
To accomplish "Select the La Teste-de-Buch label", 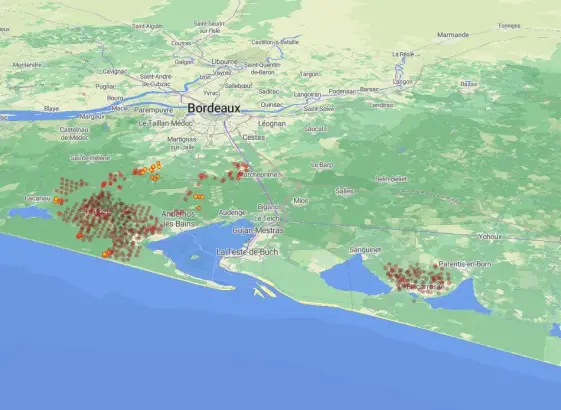I will click(x=247, y=252).
